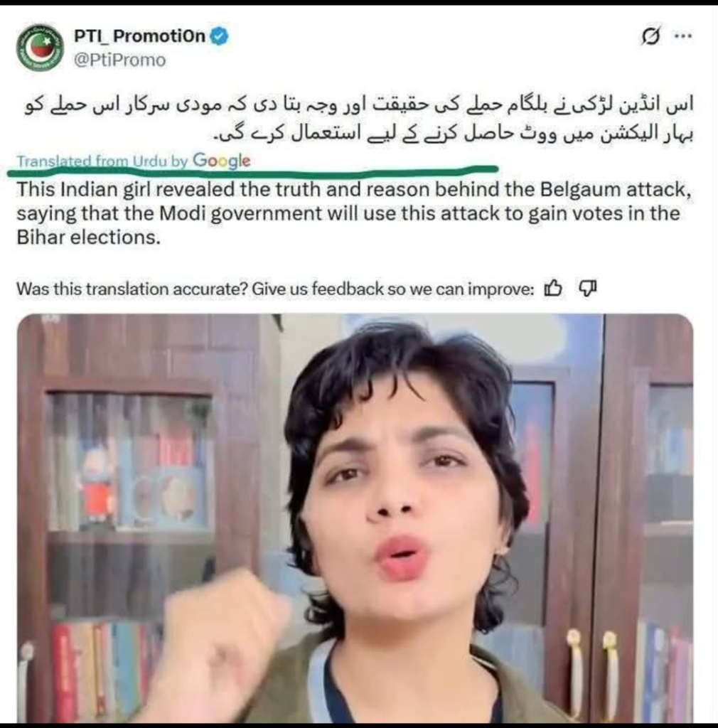
Task: Click the Google logo in translation note
Action: click(x=222, y=161)
